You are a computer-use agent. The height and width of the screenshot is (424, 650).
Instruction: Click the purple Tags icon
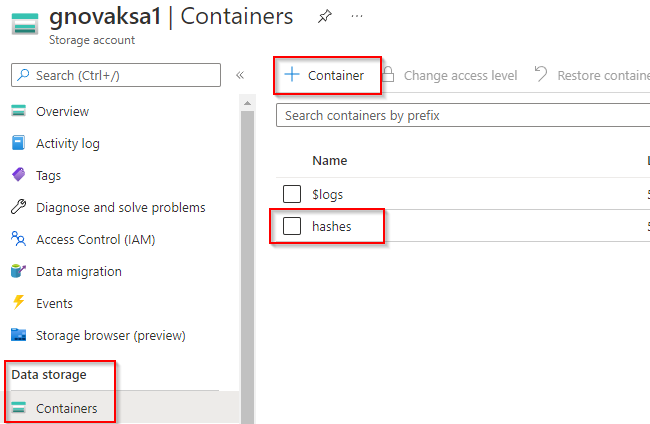tap(18, 175)
